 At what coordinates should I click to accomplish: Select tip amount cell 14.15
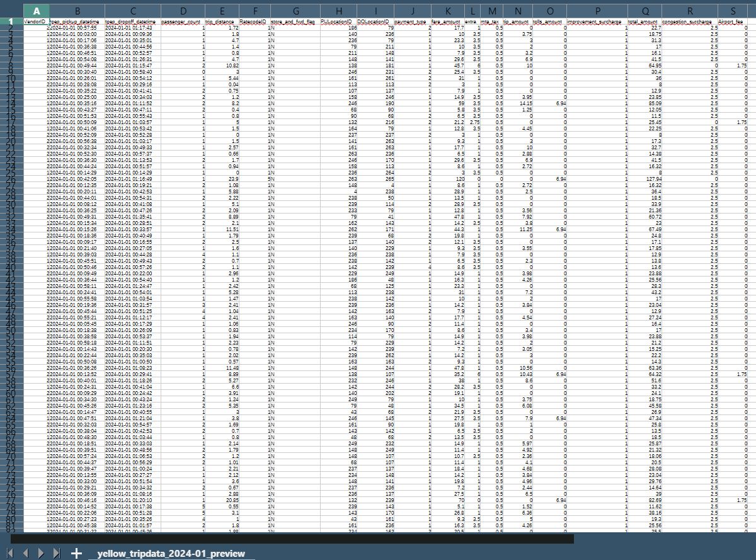(518, 103)
